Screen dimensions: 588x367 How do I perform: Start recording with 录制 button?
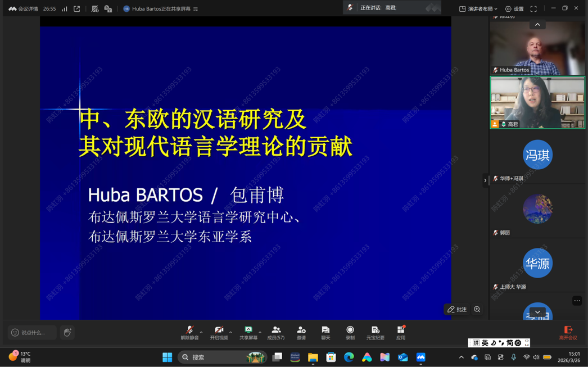pyautogui.click(x=350, y=332)
